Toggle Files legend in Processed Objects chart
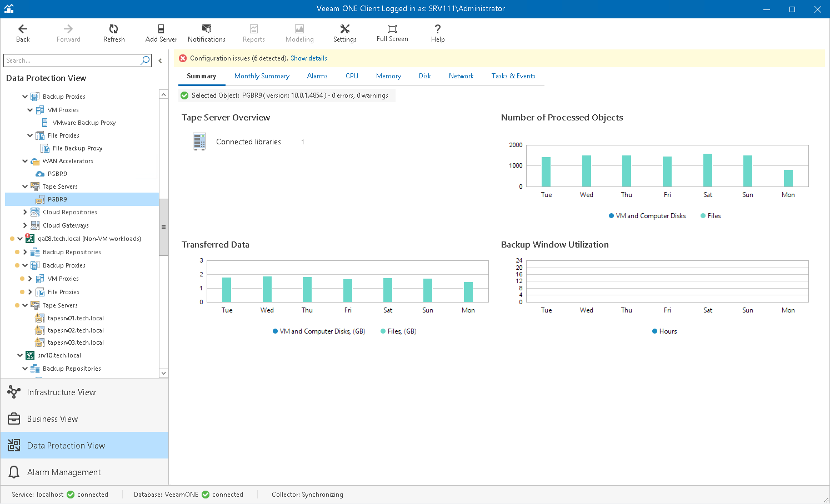 [711, 216]
